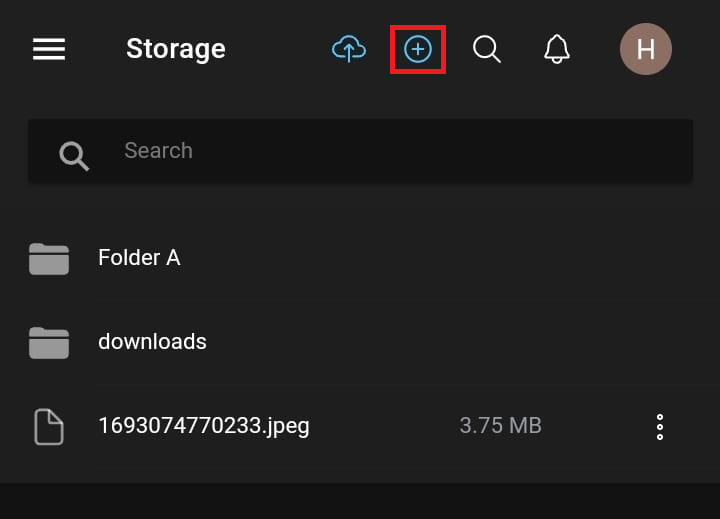720x519 pixels.
Task: Open the downloads folder name label
Action: (x=152, y=342)
